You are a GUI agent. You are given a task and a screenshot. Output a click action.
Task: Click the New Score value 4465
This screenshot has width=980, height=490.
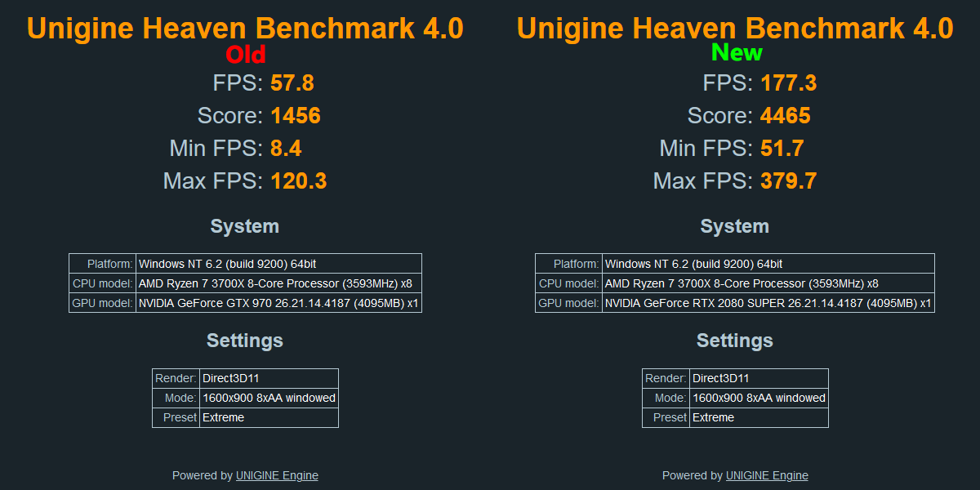point(786,116)
